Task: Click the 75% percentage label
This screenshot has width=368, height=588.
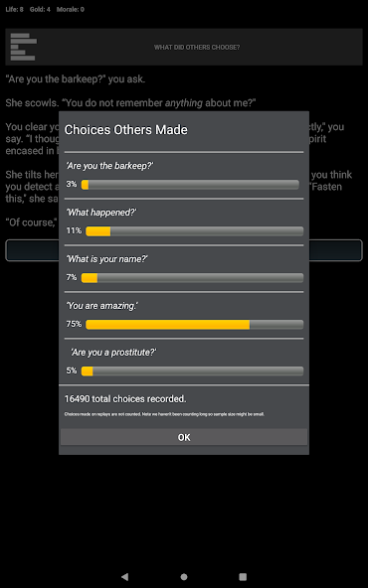Action: coord(74,324)
